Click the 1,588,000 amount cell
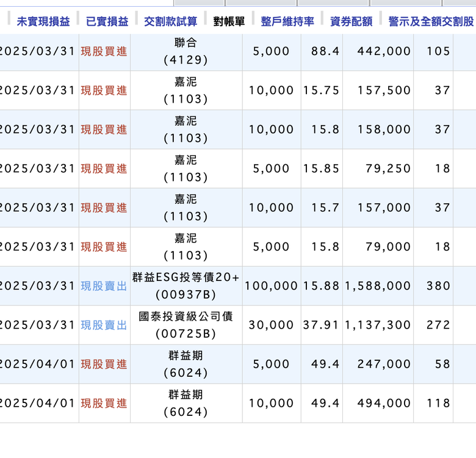Image resolution: width=476 pixels, height=458 pixels. click(378, 286)
